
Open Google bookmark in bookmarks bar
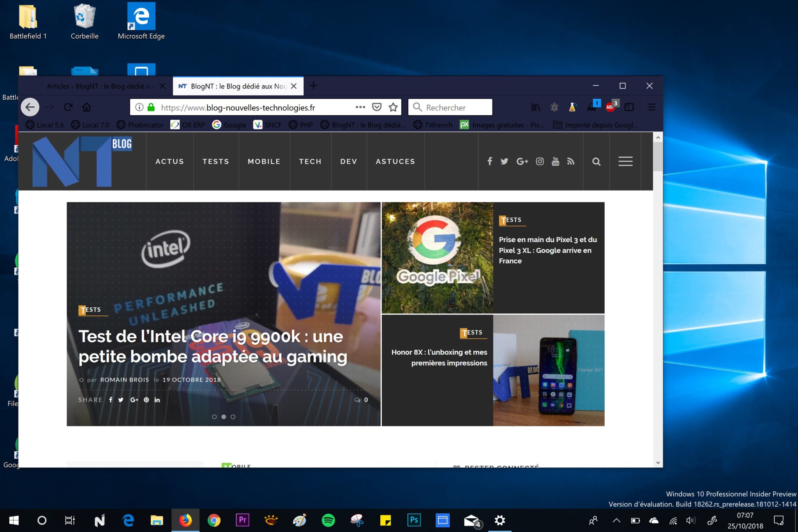pyautogui.click(x=229, y=125)
